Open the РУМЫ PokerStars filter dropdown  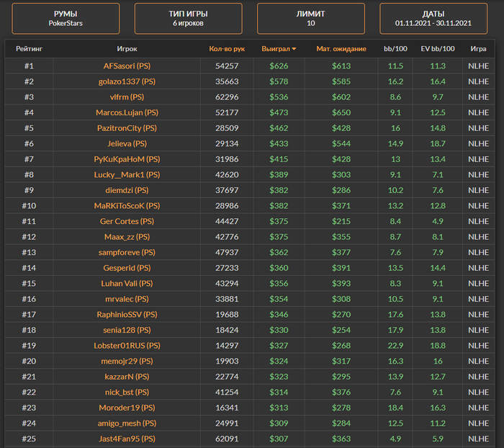[66, 18]
